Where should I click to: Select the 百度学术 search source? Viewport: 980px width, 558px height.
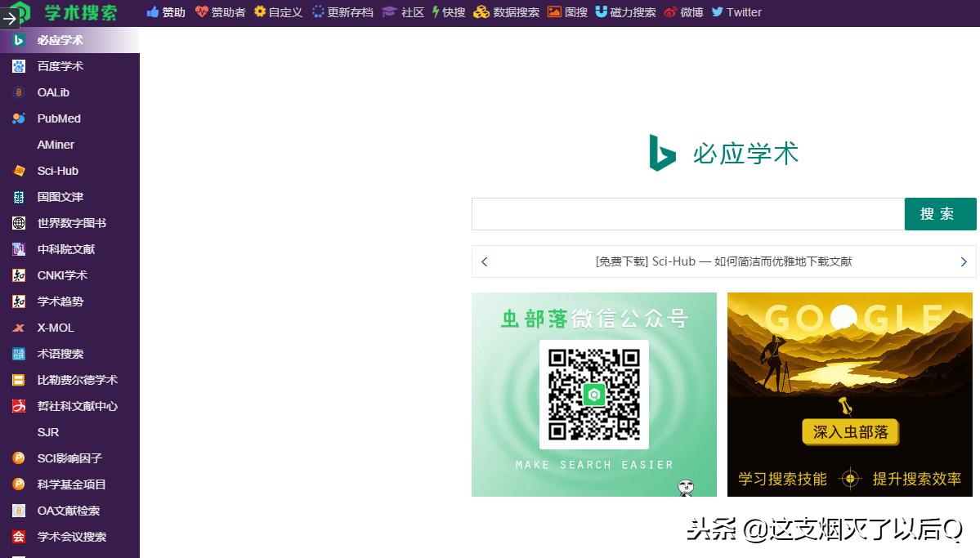tap(60, 66)
